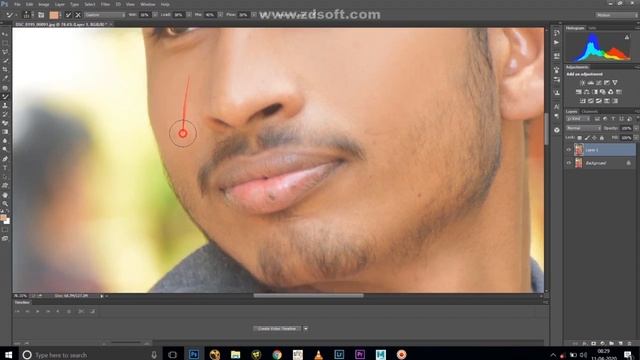Open dropdown arrow beside Create Video Timeline
Image resolution: width=640 pixels, height=360 pixels.
click(305, 329)
